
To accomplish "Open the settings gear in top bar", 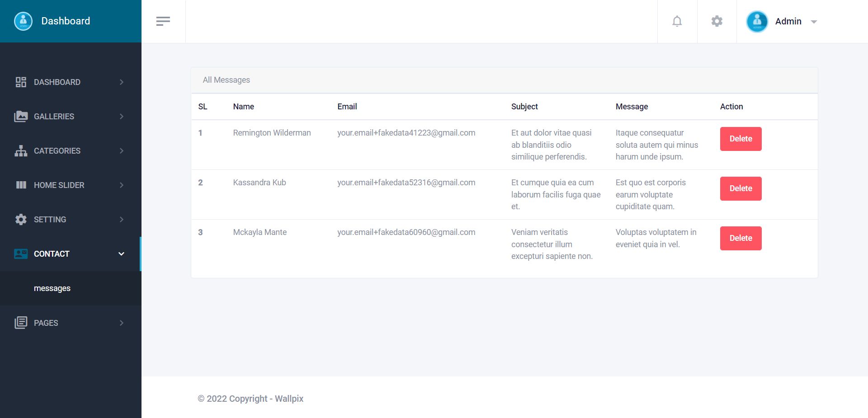I will coord(717,21).
